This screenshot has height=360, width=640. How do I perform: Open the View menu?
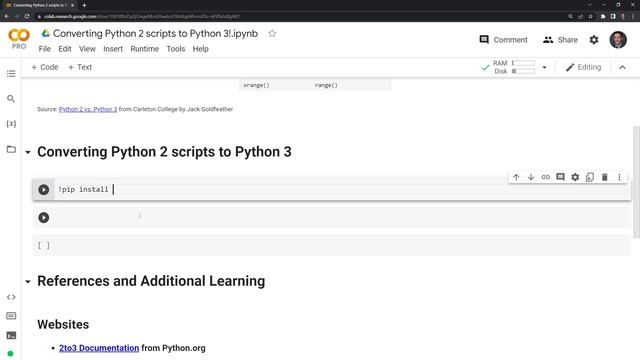[x=87, y=49]
